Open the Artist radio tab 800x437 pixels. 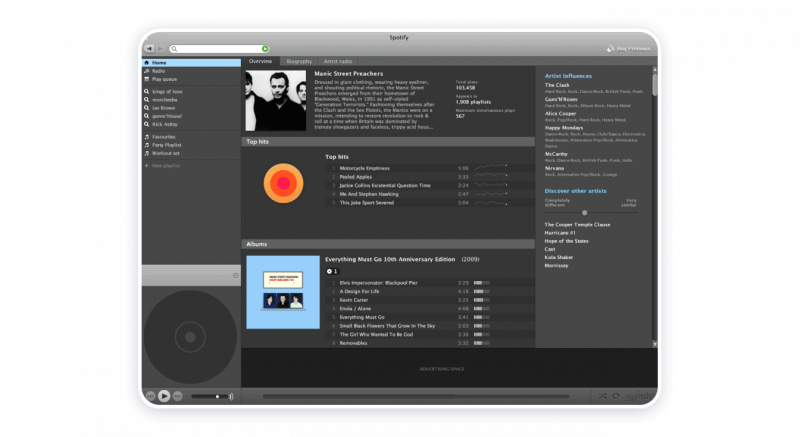click(x=338, y=61)
